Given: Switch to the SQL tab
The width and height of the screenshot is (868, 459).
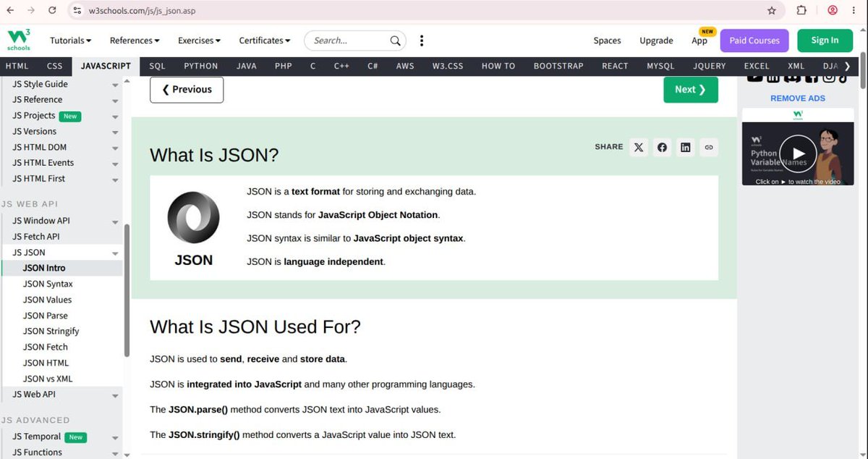Looking at the screenshot, I should pos(158,66).
